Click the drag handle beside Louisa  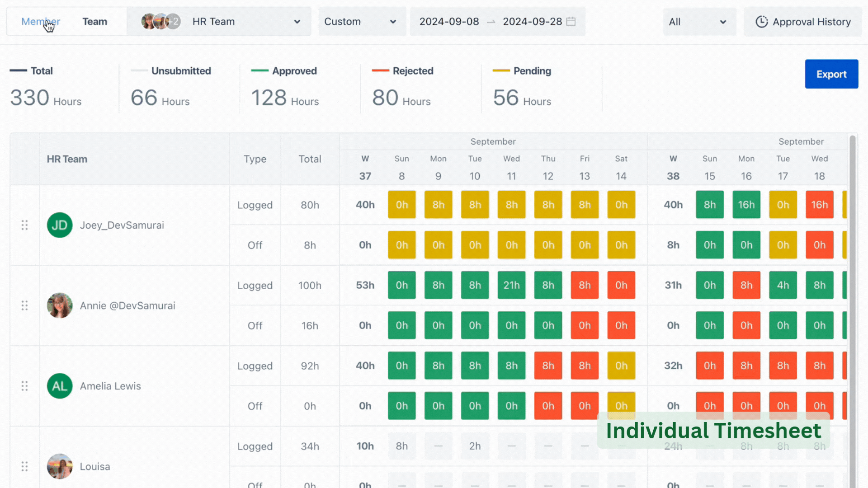[25, 466]
